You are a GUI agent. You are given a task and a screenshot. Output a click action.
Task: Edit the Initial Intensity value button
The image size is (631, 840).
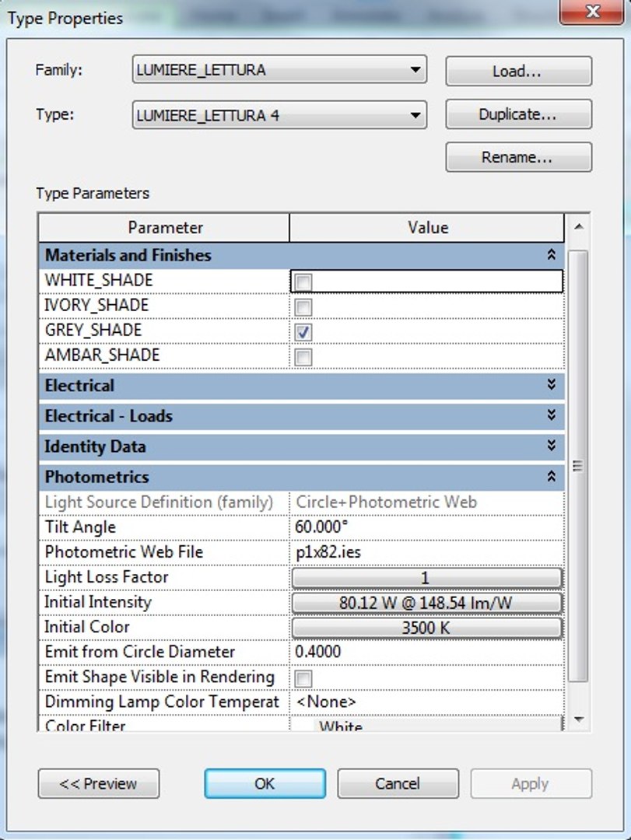pyautogui.click(x=426, y=603)
